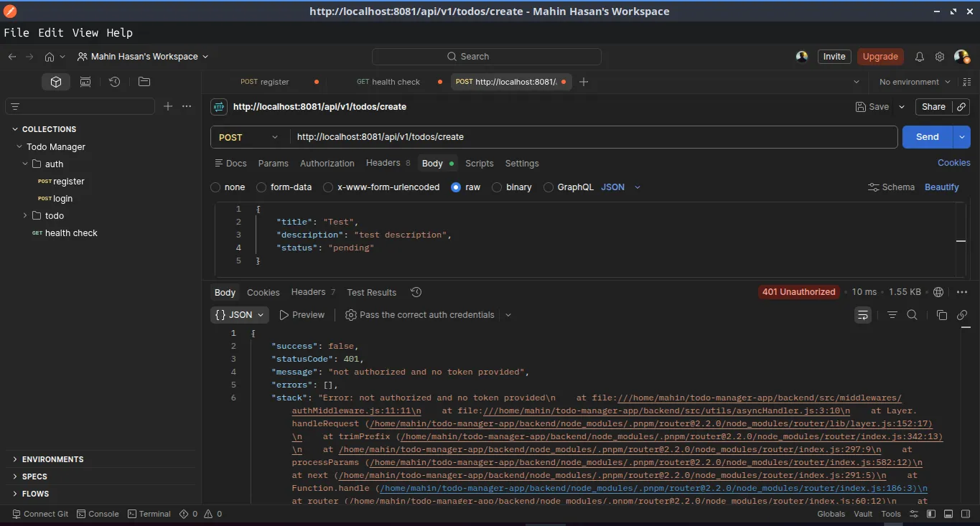The image size is (980, 526).
Task: Go forward with the right arrow icon
Action: (29, 57)
